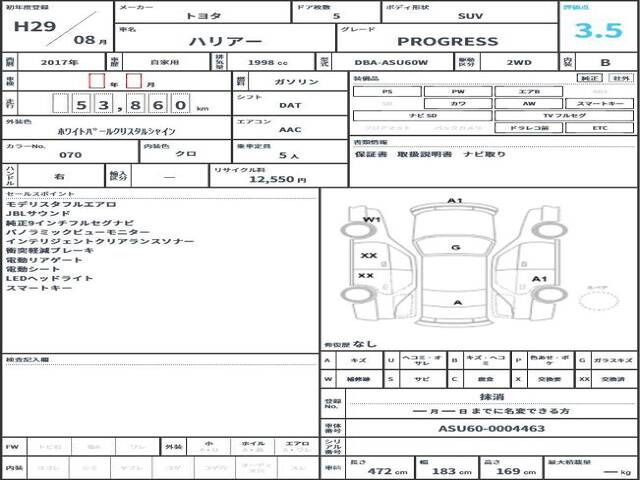Select the 社外 label in equipment header
The width and height of the screenshot is (640, 480).
pyautogui.click(x=621, y=78)
